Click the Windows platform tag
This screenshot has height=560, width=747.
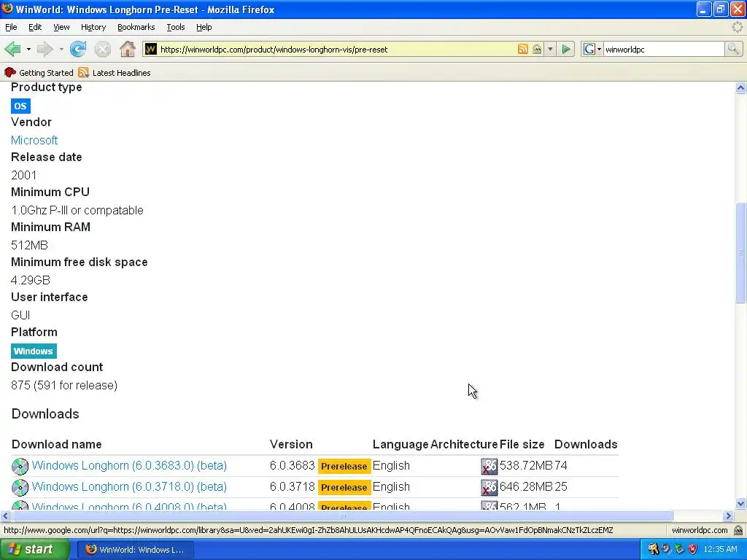pos(34,351)
